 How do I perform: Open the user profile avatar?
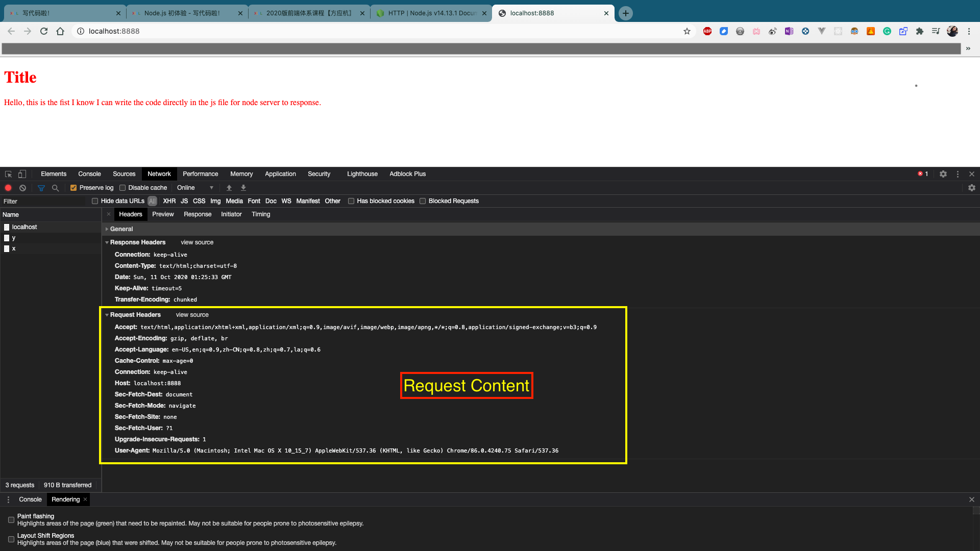952,31
